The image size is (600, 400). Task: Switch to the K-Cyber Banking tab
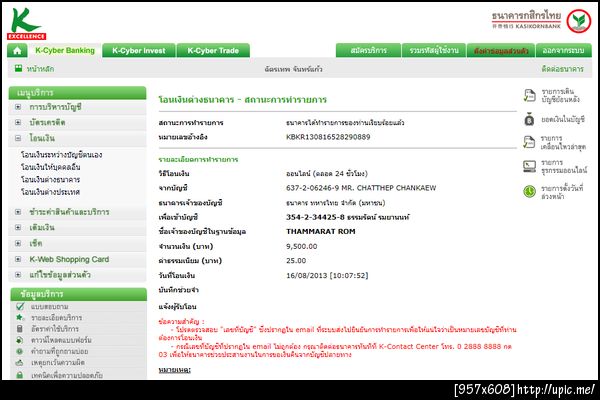click(x=65, y=51)
